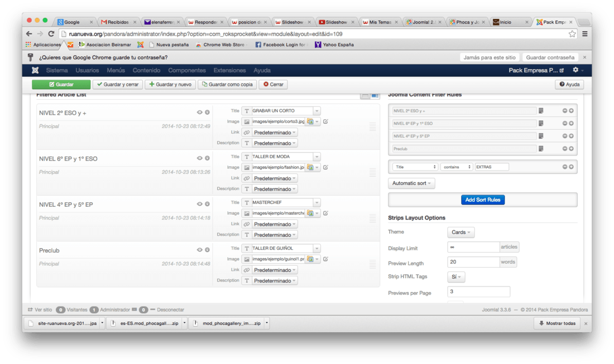The height and width of the screenshot is (364, 614).
Task: Remove the NIVEL 2º ESO y + filter rule
Action: 565,110
